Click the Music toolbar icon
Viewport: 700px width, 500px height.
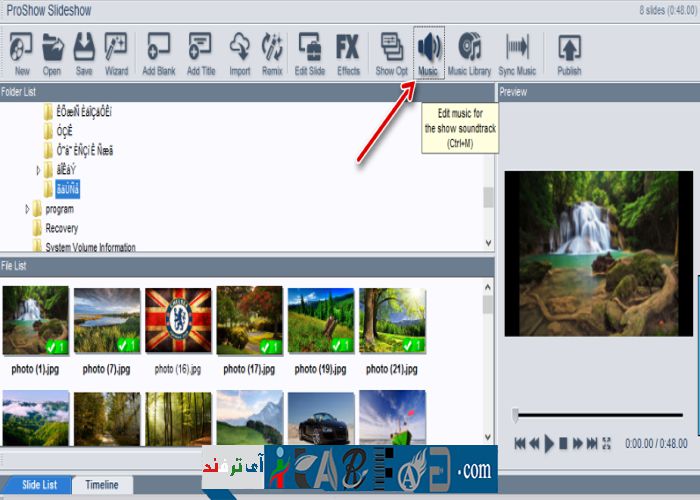pyautogui.click(x=428, y=53)
